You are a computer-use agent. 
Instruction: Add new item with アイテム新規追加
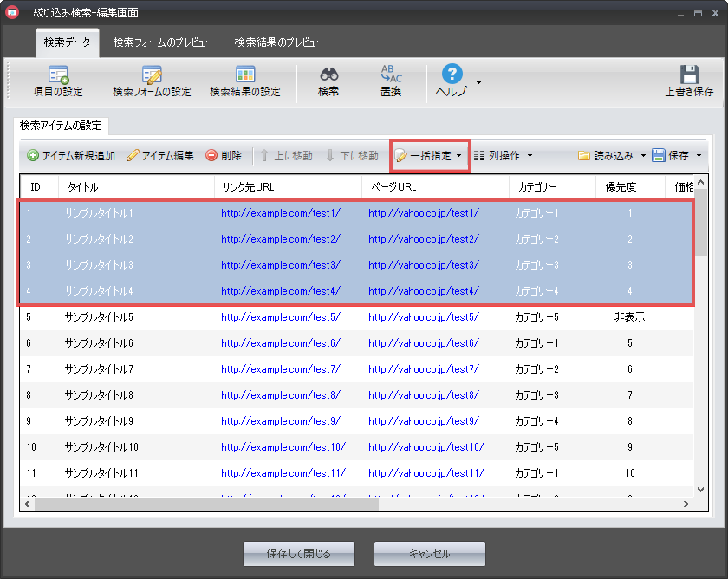71,156
